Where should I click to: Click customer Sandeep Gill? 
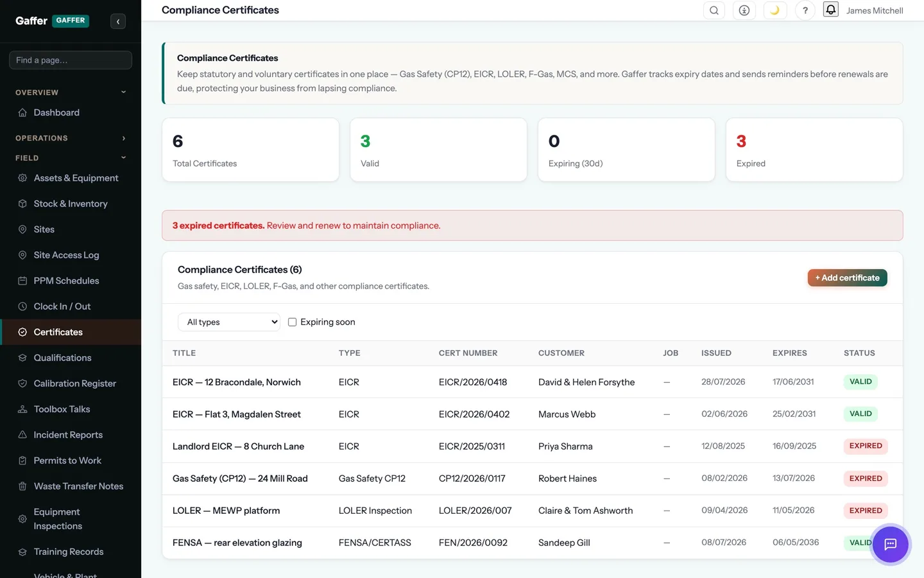click(564, 543)
